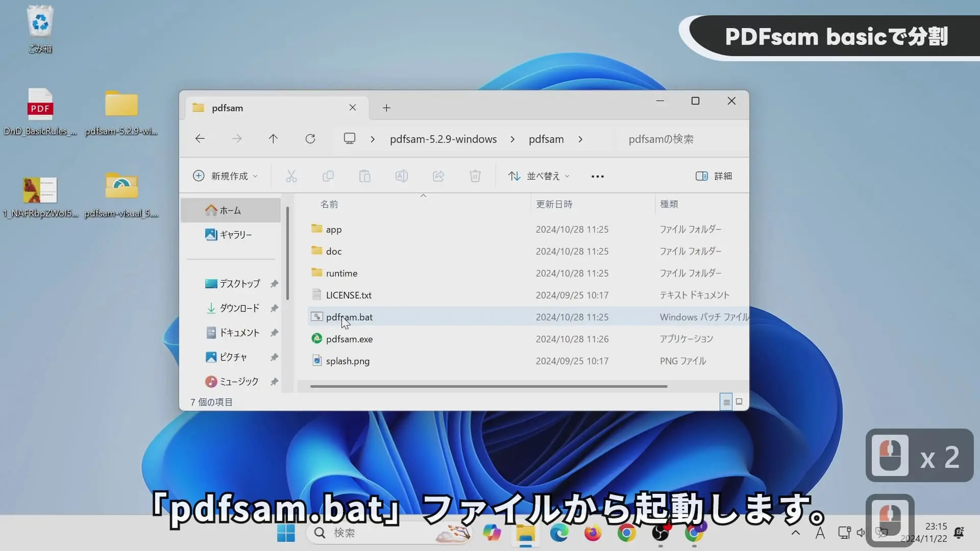Viewport: 980px width, 551px height.
Task: Click the Copy icon in the Explorer toolbar
Action: (x=328, y=176)
